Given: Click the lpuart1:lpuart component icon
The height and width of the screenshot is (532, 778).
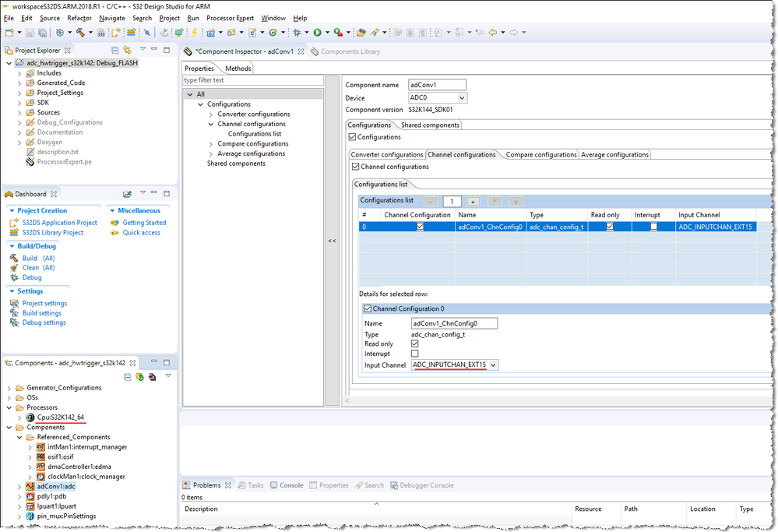Looking at the screenshot, I should (30, 506).
